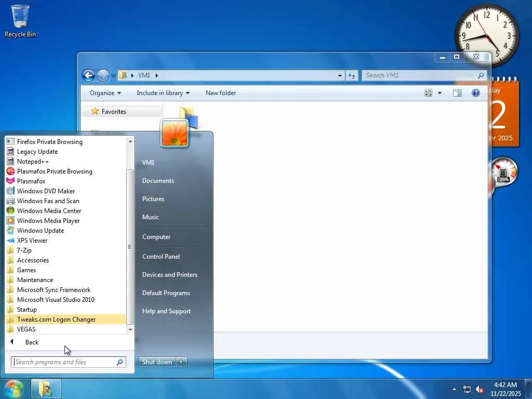
Task: Click the Shut down button
Action: 157,362
